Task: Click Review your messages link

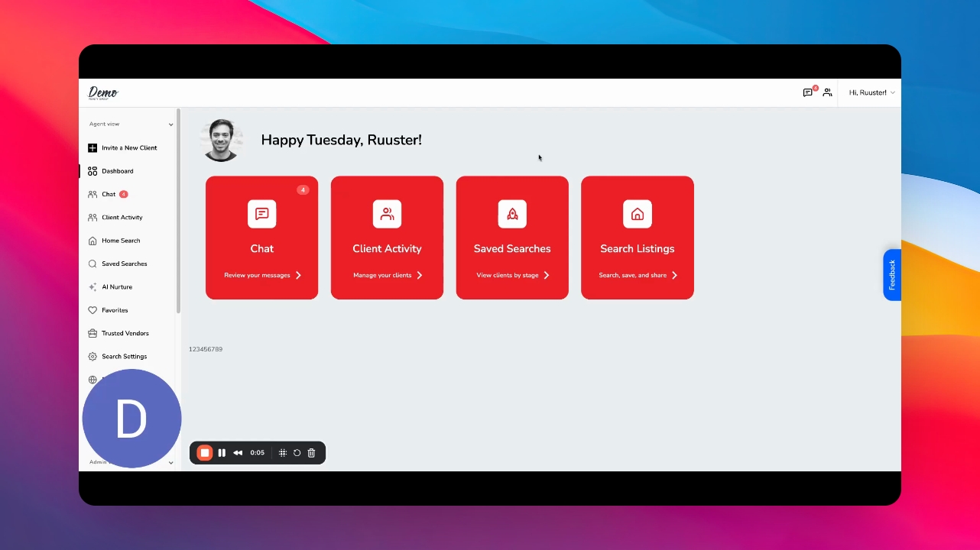Action: [263, 275]
